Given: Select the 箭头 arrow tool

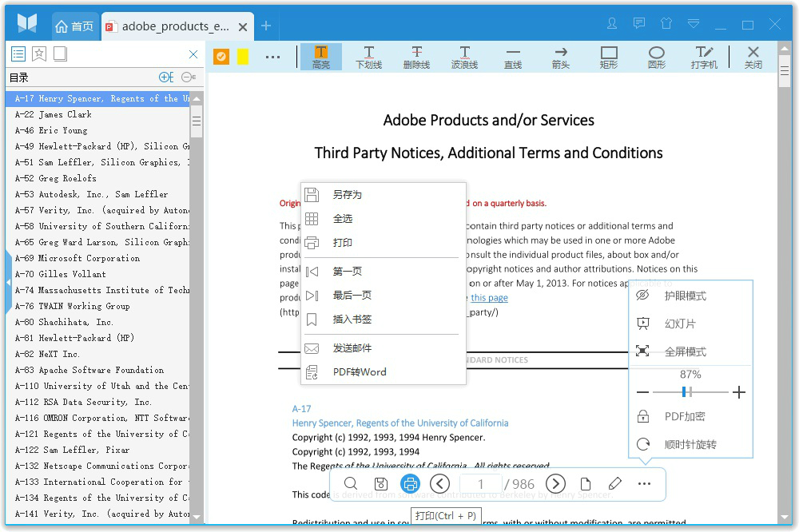Looking at the screenshot, I should (x=561, y=57).
